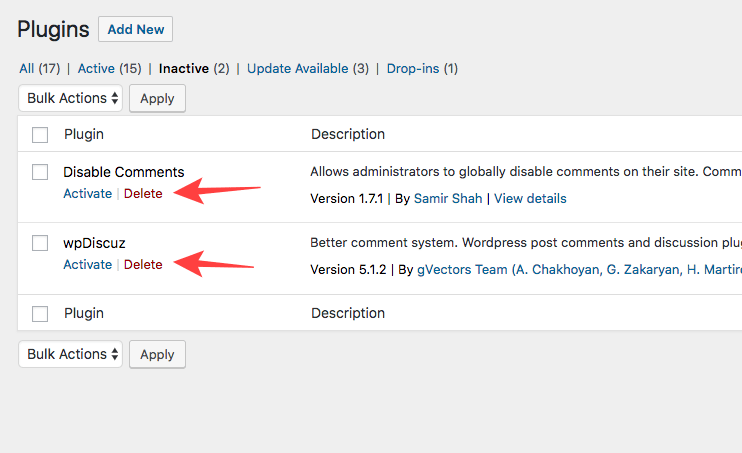
Task: Check select-all box in table header
Action: (x=40, y=134)
